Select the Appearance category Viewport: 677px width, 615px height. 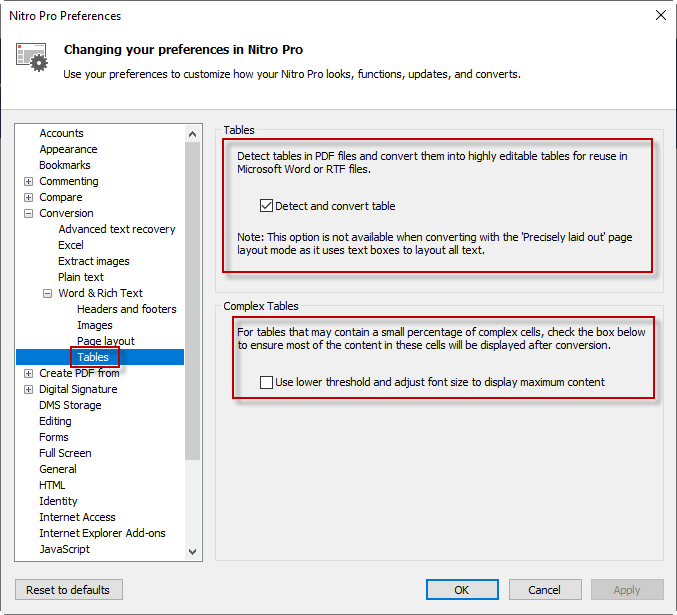[68, 149]
